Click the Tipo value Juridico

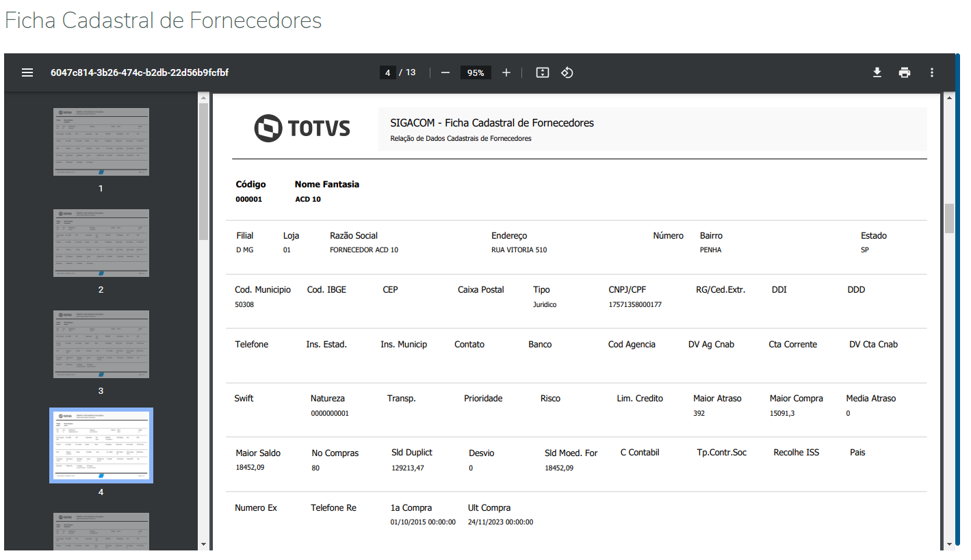click(x=545, y=304)
